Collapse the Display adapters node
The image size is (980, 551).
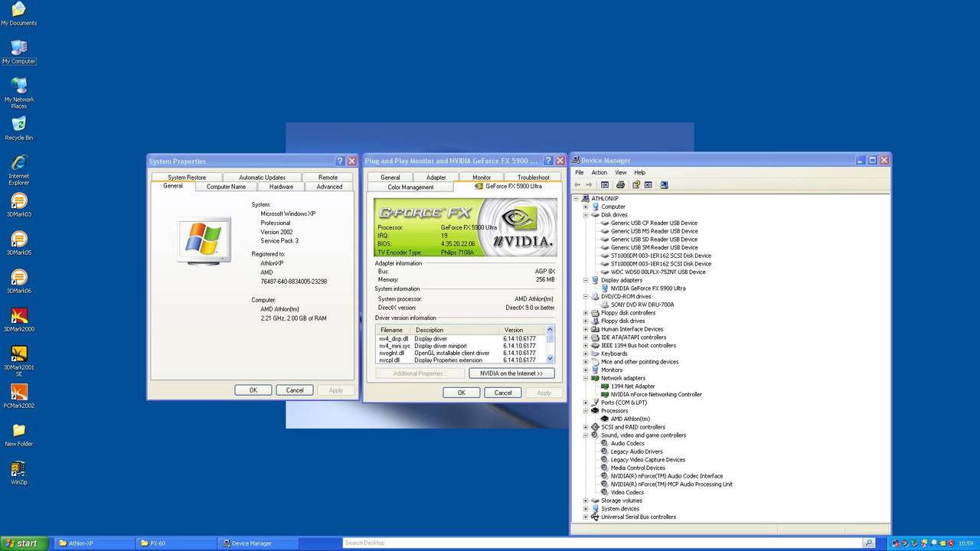pos(586,280)
